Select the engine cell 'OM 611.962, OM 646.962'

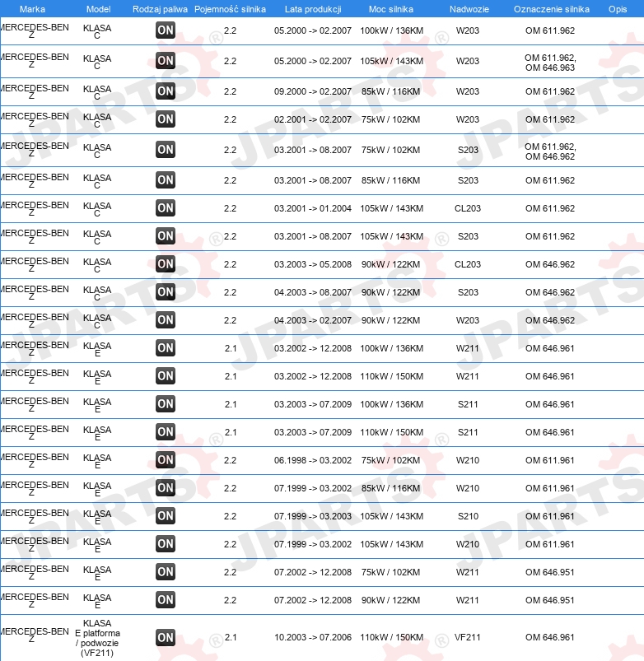(550, 151)
